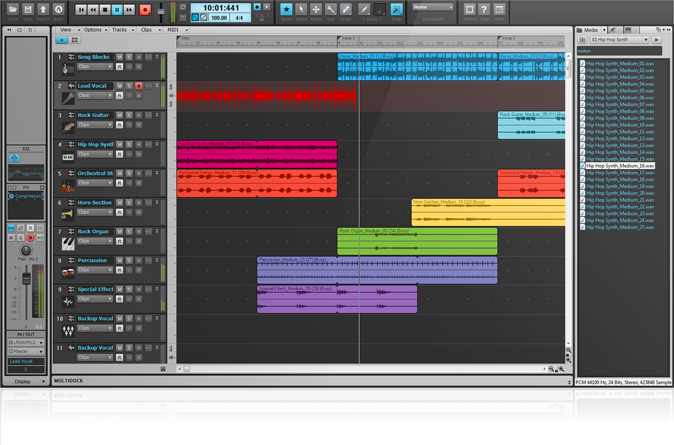This screenshot has height=445, width=674.
Task: Mute the Song Blocks track
Action: click(x=119, y=57)
